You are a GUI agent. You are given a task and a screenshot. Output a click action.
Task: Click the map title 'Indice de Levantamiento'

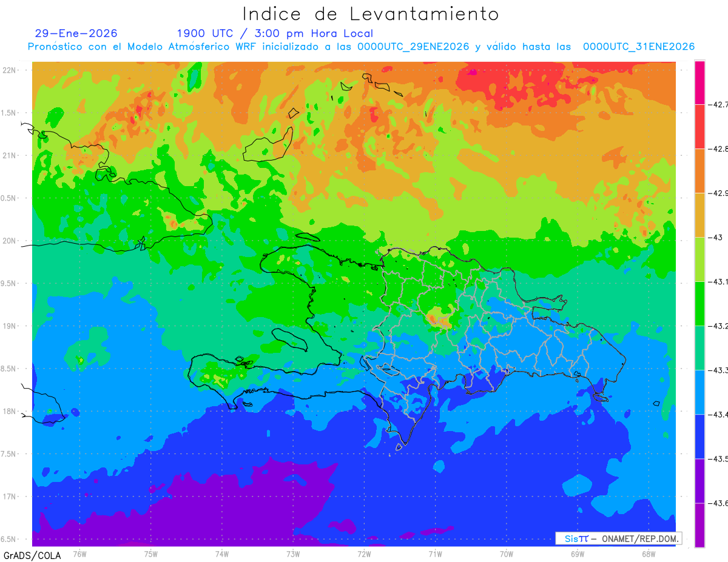[x=371, y=13]
